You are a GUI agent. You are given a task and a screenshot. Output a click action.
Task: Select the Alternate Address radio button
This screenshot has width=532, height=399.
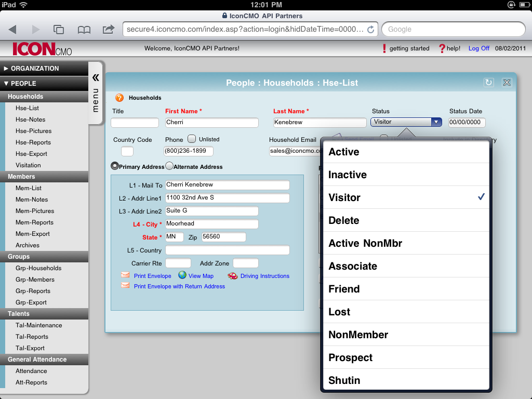(x=168, y=166)
